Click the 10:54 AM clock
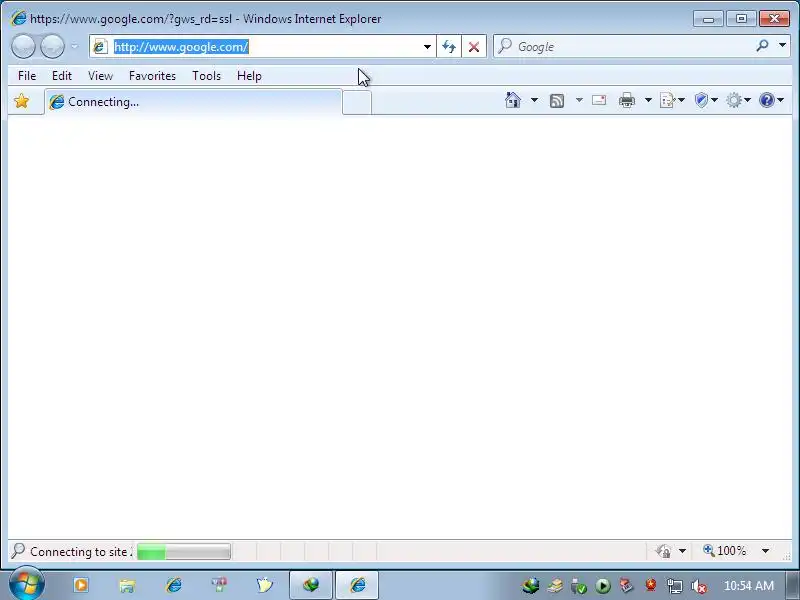This screenshot has height=600, width=800. [748, 585]
